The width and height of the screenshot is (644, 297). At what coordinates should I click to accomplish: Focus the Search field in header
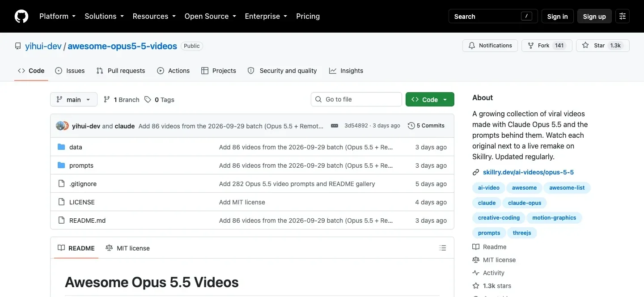(493, 17)
